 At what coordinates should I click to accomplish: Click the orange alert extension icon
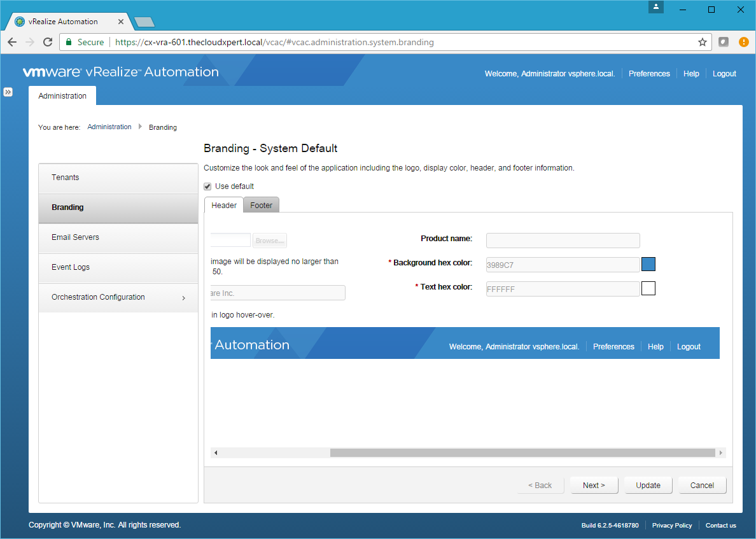[743, 42]
